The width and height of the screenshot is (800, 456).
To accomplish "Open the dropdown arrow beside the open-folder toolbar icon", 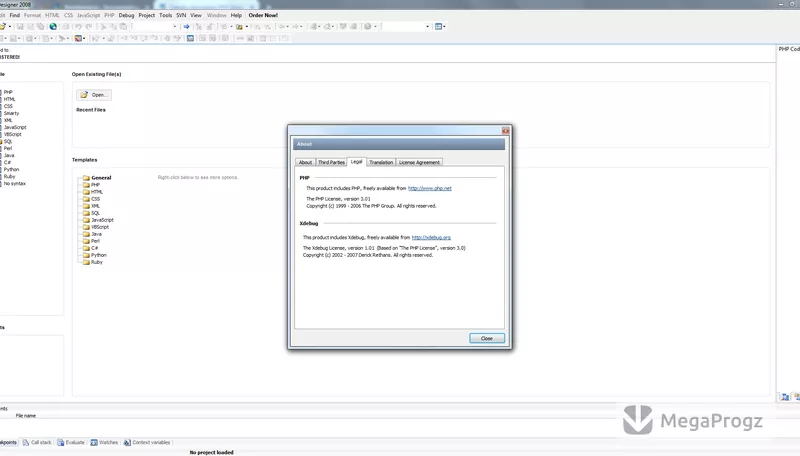I will [x=10, y=27].
